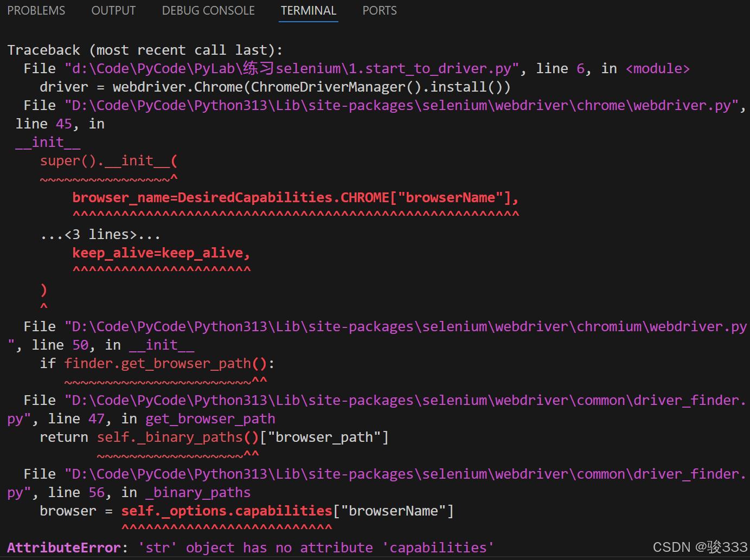Click the active TERMINAL tab
Viewport: 750px width, 560px height.
pos(308,10)
